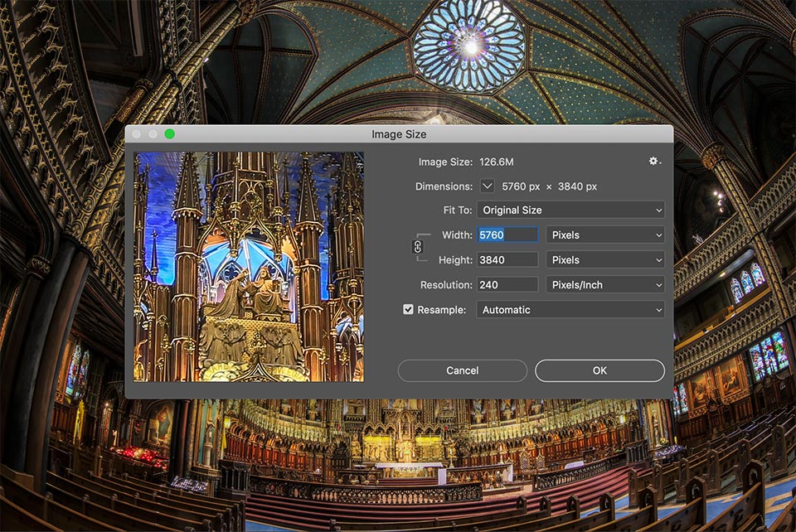The width and height of the screenshot is (796, 532).
Task: Open the Image Size settings gear menu
Action: pos(653,161)
